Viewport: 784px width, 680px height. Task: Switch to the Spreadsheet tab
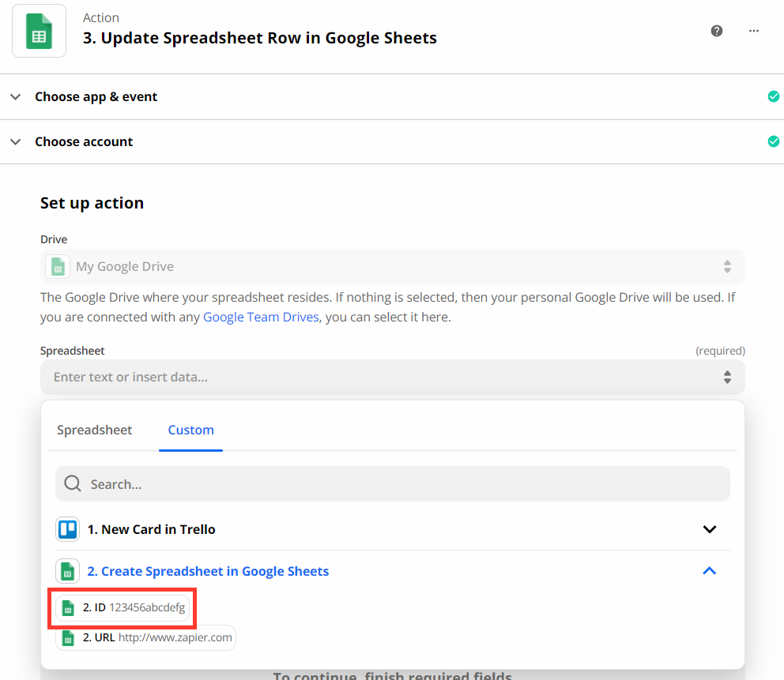[95, 430]
